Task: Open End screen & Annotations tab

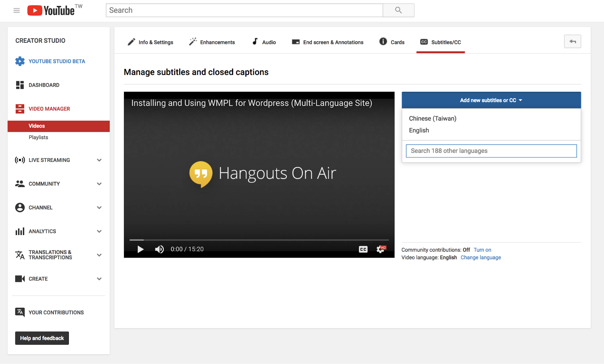Action: [328, 42]
